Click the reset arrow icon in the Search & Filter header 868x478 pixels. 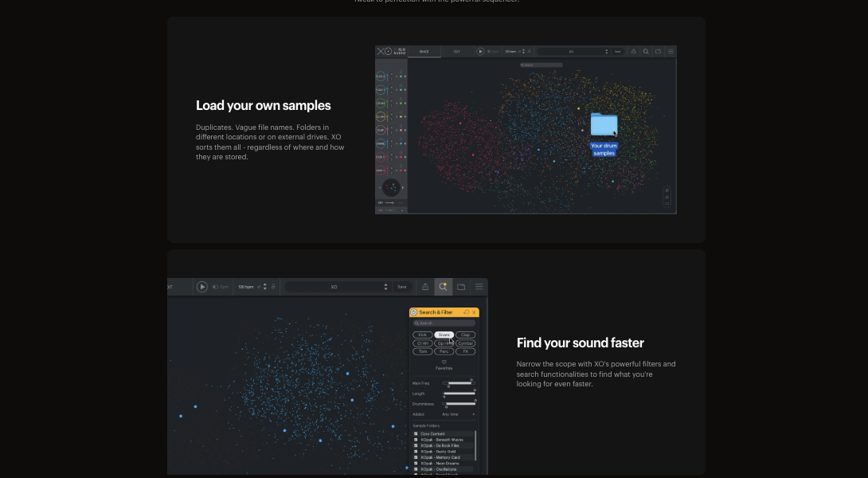point(466,312)
